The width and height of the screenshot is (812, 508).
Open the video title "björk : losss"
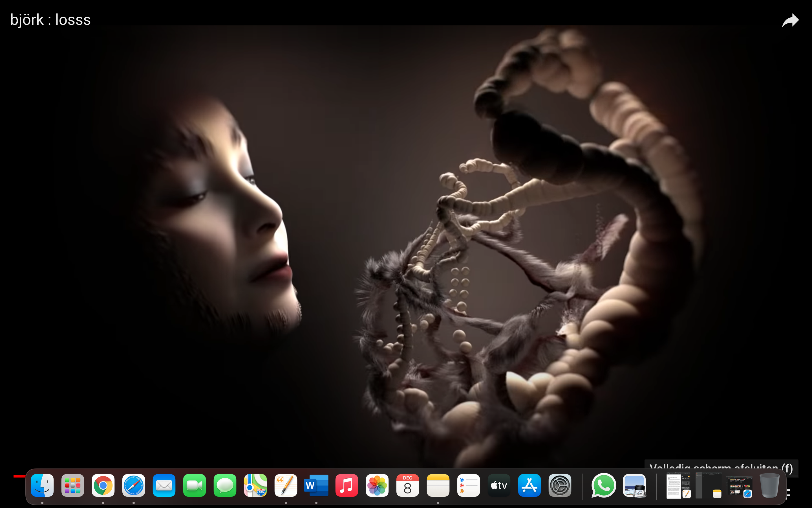tap(50, 20)
